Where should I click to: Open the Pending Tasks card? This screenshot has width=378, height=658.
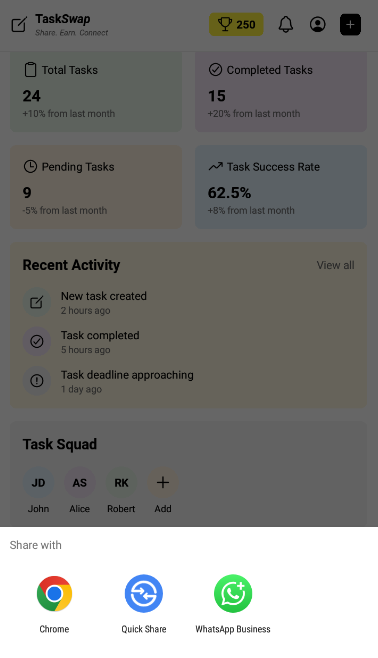(96, 187)
